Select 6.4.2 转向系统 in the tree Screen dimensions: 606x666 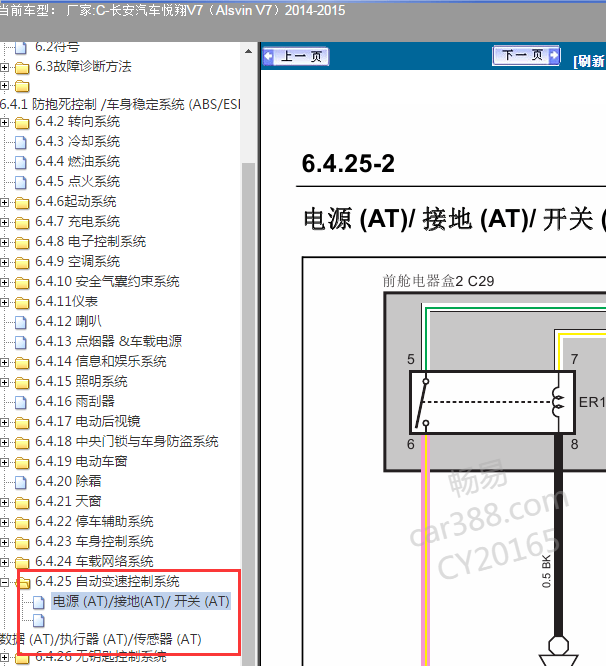pos(78,122)
